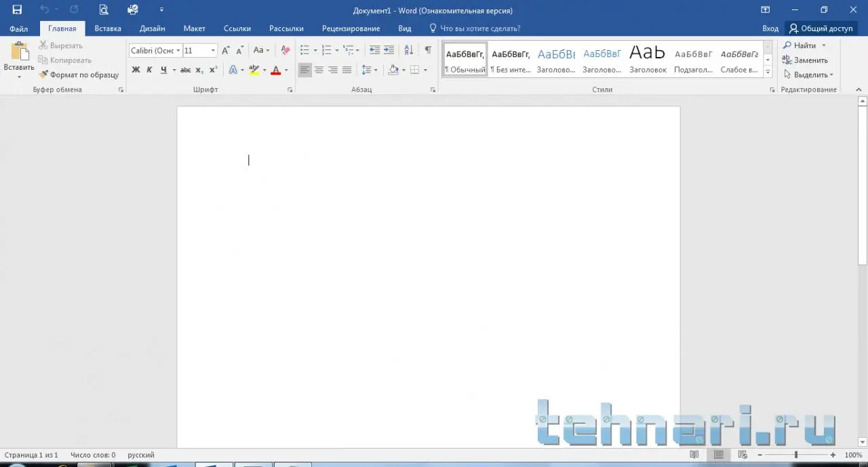Open the Абзац dialog launcher
Image resolution: width=868 pixels, height=467 pixels.
[433, 90]
